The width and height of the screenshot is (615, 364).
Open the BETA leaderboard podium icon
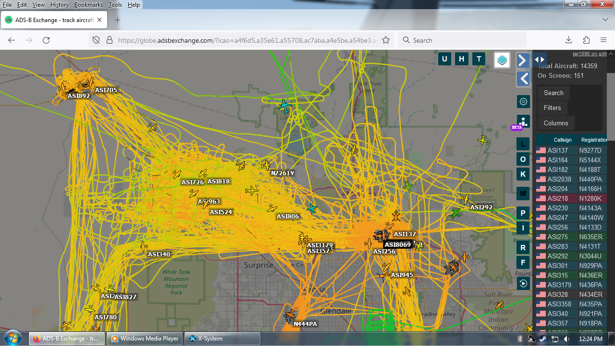[x=523, y=121]
